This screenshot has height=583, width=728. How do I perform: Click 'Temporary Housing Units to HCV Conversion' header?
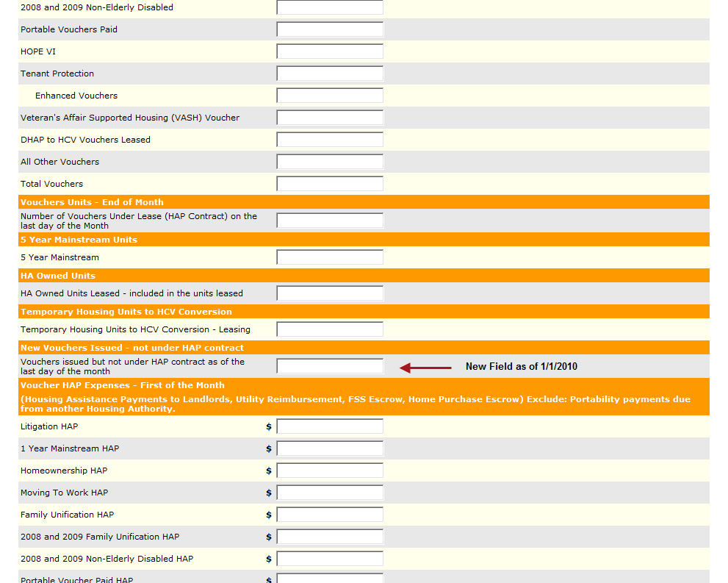pyautogui.click(x=126, y=312)
